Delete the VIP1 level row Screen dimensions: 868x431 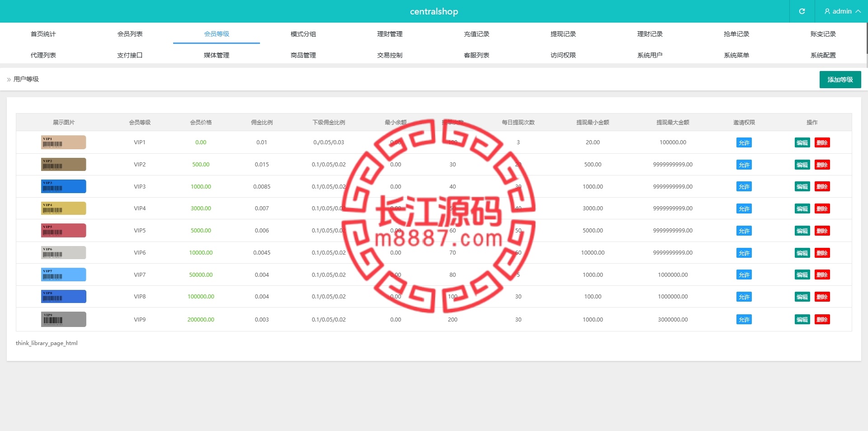[x=822, y=142]
